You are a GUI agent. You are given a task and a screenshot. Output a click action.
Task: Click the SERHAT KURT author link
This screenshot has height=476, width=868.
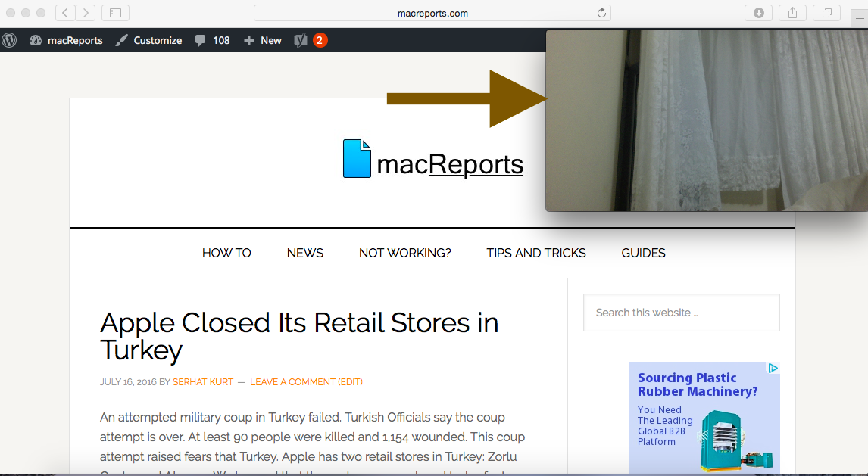203,382
